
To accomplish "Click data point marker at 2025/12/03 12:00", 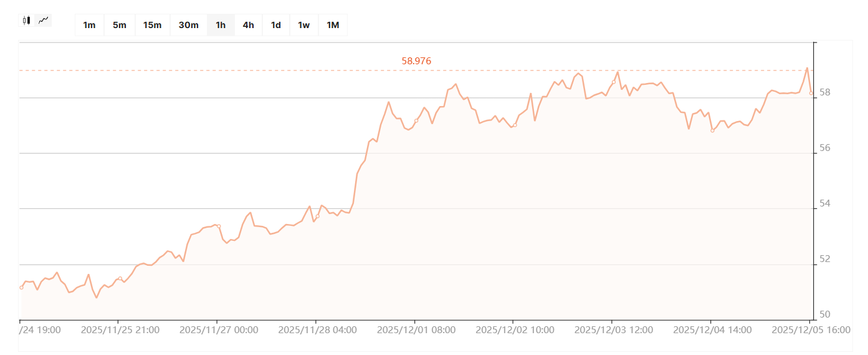I will (x=613, y=82).
